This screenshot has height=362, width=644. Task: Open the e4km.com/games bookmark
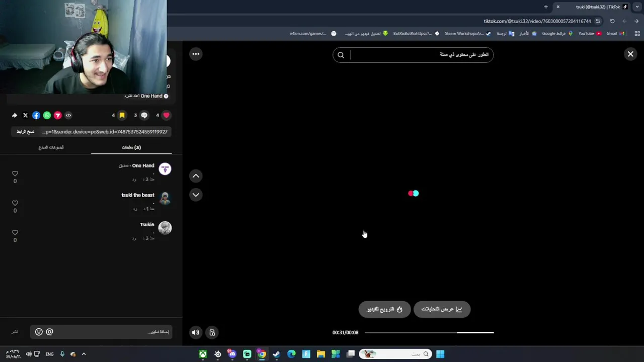(x=313, y=34)
